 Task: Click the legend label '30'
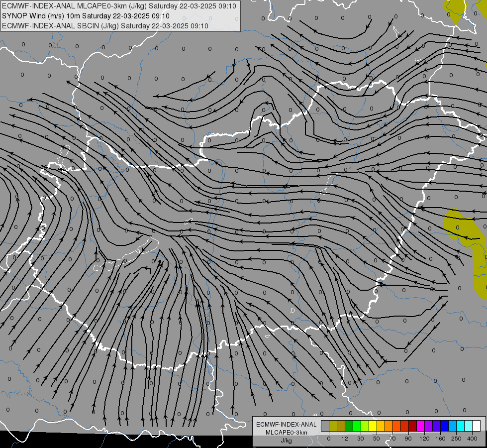pyautogui.click(x=361, y=439)
